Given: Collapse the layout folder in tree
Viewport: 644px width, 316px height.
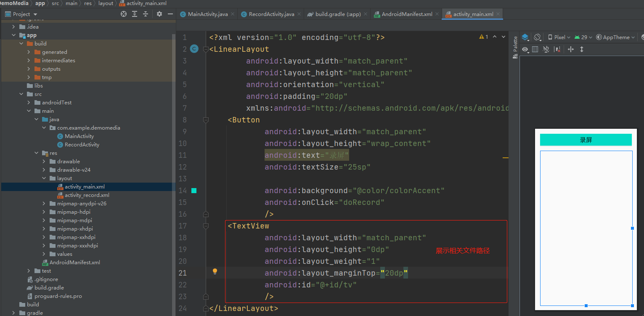Looking at the screenshot, I should click(x=44, y=178).
